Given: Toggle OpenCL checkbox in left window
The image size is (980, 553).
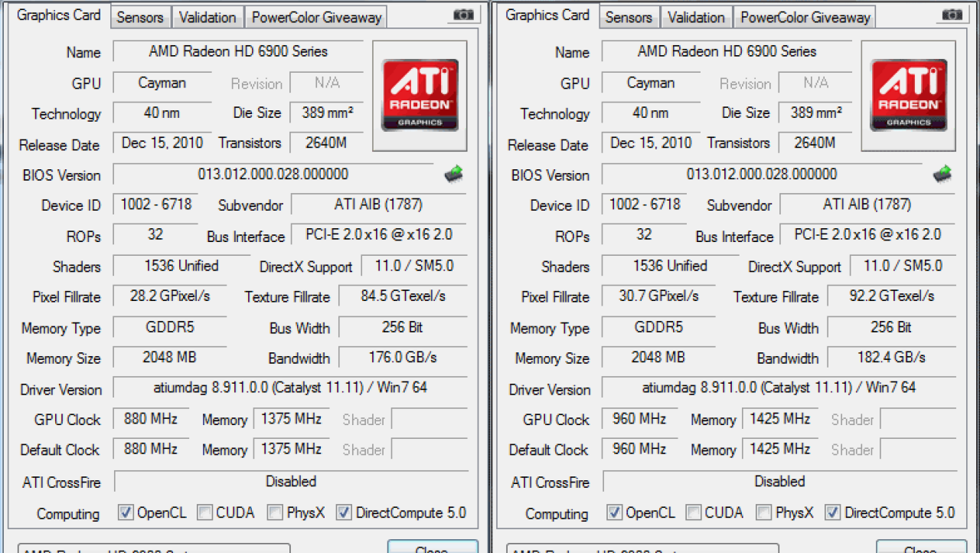Looking at the screenshot, I should [x=126, y=512].
